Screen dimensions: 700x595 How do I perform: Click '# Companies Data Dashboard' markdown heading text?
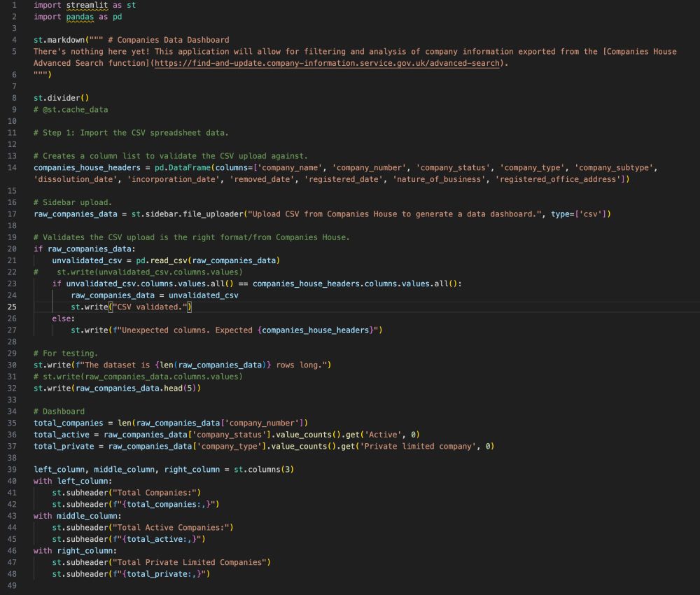click(x=168, y=40)
